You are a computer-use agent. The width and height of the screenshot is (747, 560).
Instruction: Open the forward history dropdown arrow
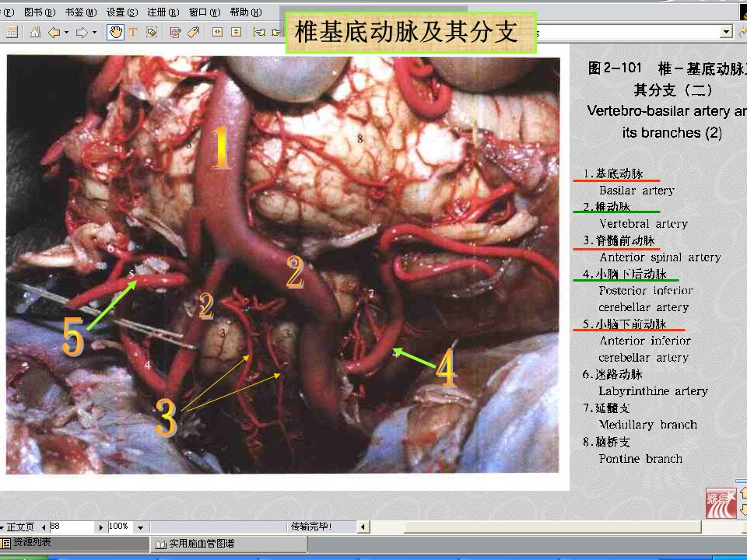pos(95,33)
